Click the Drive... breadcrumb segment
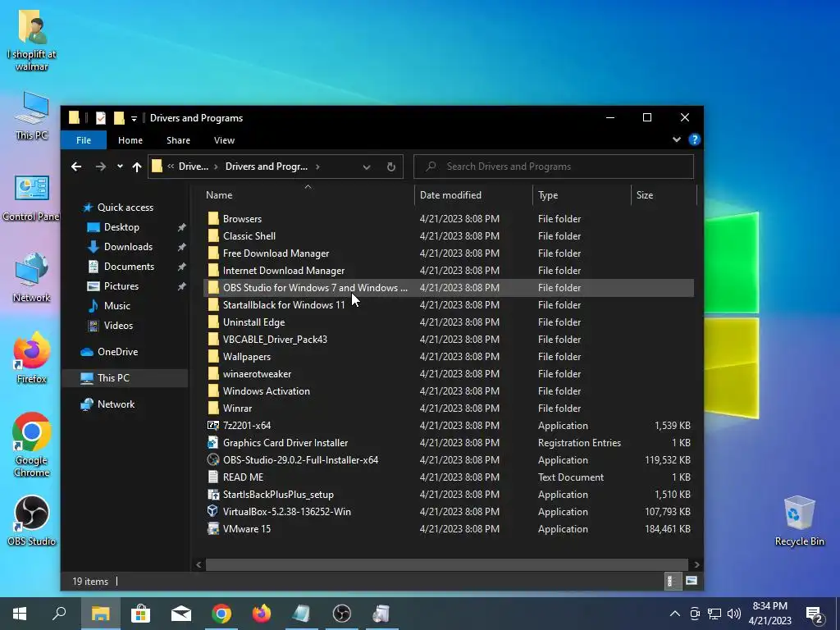 [x=194, y=167]
